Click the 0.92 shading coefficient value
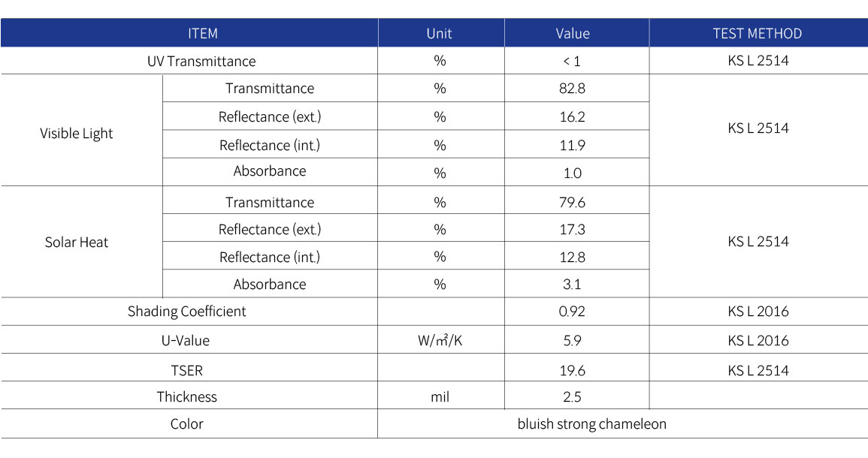 [572, 312]
